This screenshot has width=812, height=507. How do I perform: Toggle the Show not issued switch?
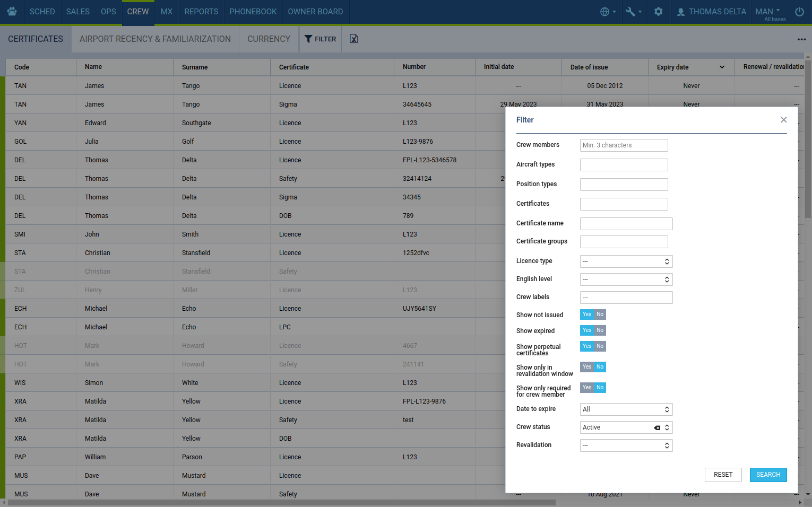[593, 314]
